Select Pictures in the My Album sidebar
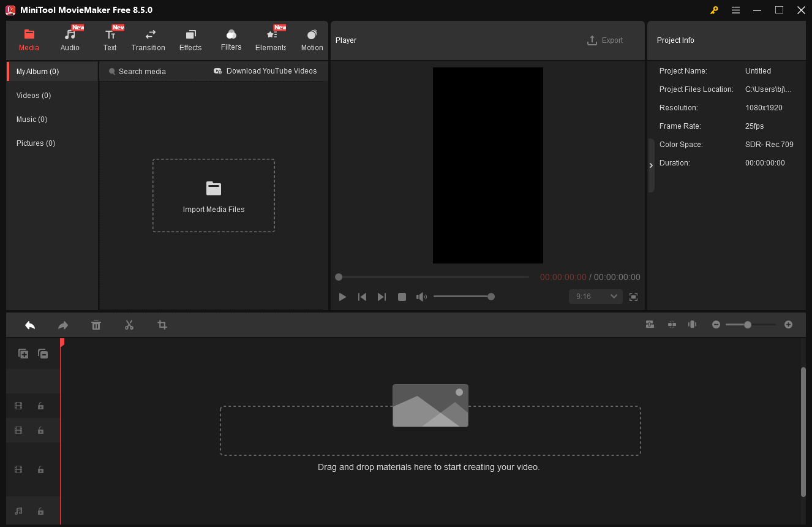This screenshot has width=812, height=527. tap(36, 143)
